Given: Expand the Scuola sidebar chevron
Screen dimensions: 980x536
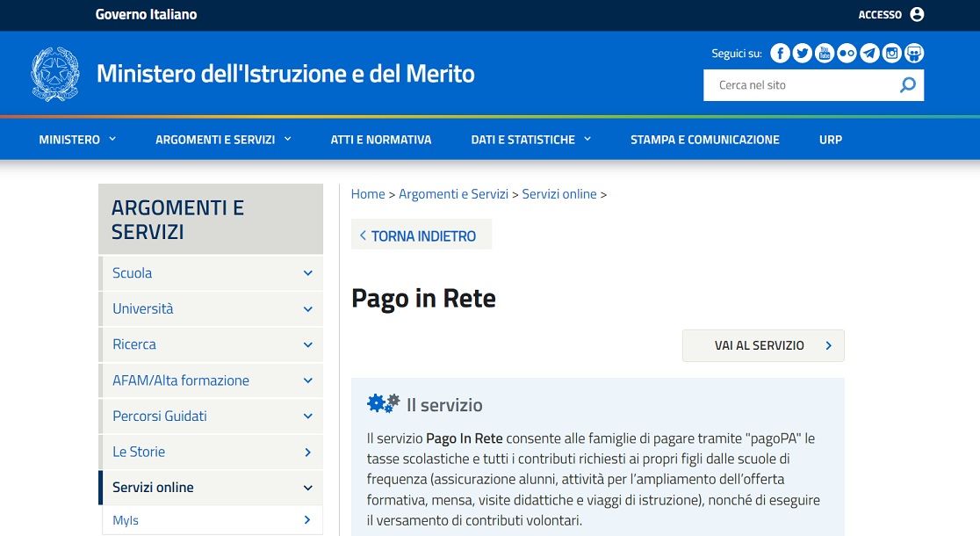Looking at the screenshot, I should tap(307, 273).
